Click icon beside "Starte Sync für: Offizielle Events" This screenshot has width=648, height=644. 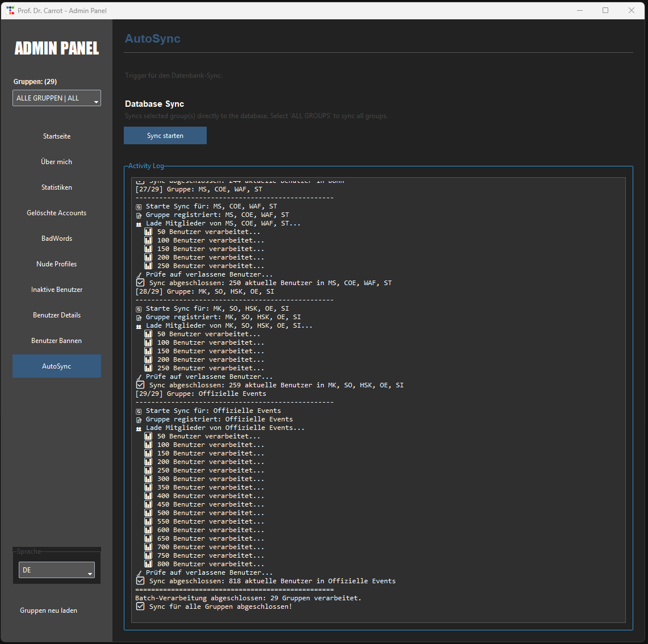click(x=139, y=411)
